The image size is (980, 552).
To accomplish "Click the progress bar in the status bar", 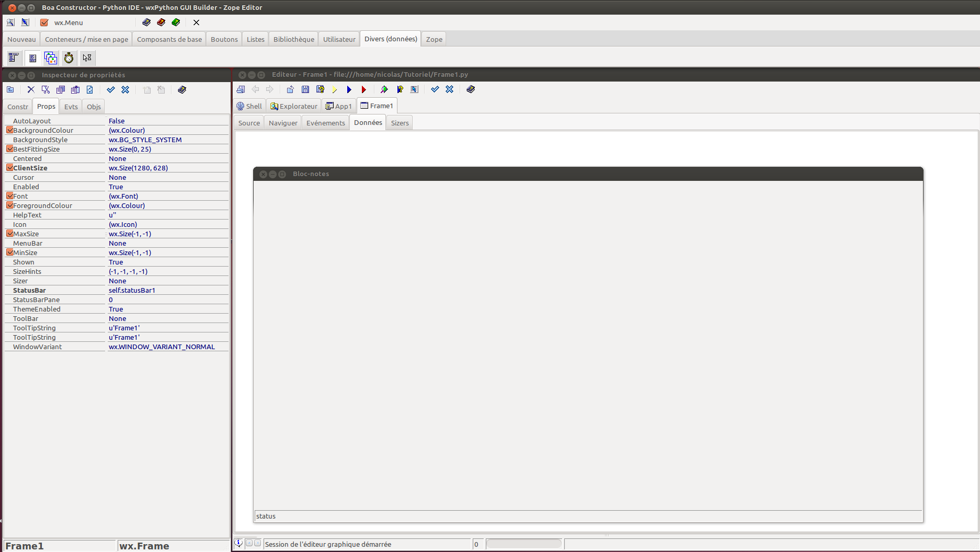I will pyautogui.click(x=523, y=544).
